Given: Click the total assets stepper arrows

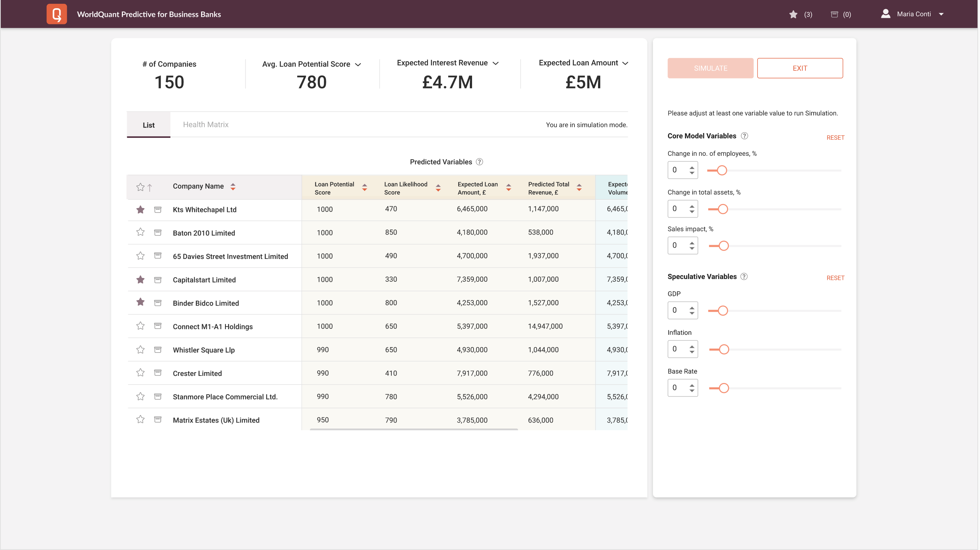Looking at the screenshot, I should coord(692,209).
